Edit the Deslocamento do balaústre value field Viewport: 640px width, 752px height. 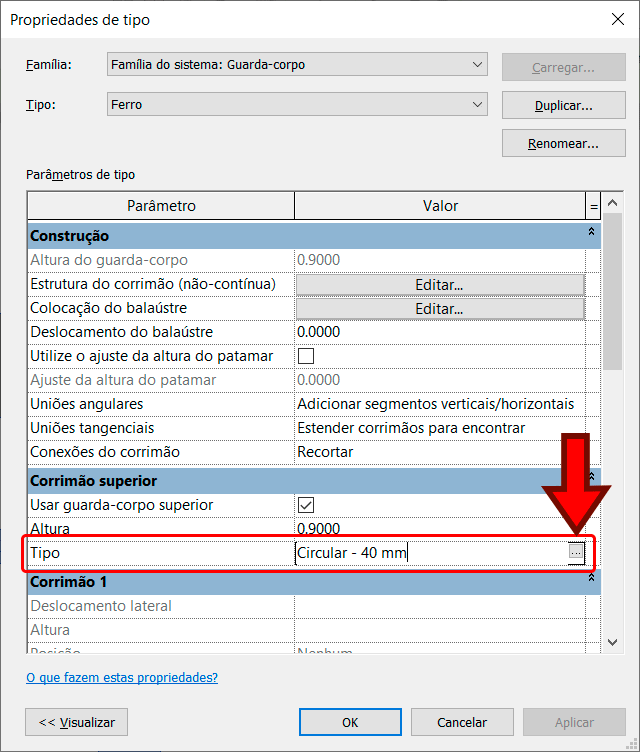(439, 332)
